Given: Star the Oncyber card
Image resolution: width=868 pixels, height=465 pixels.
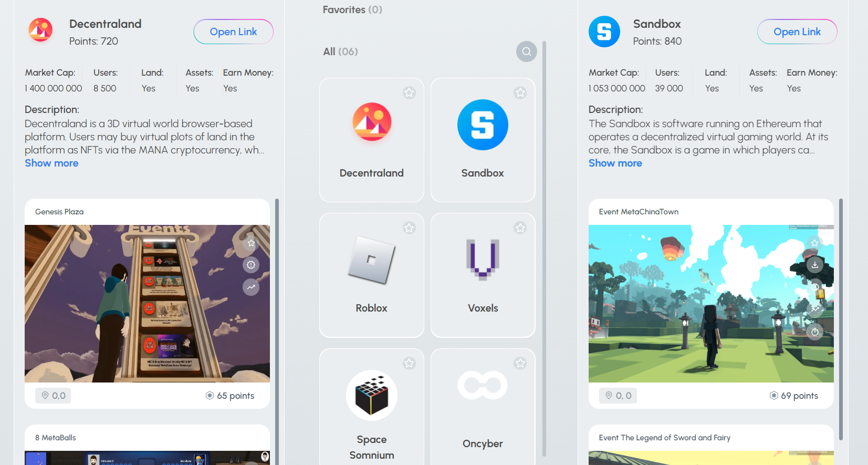Looking at the screenshot, I should coord(520,364).
